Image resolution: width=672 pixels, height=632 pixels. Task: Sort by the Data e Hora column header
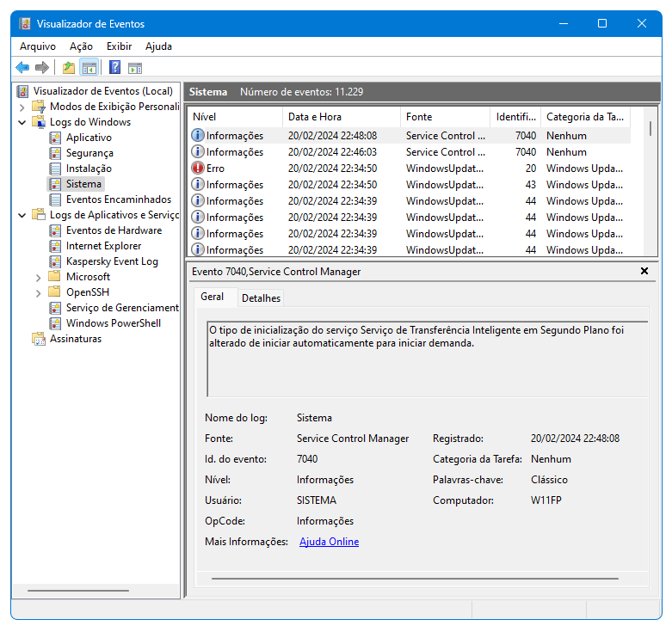click(x=342, y=117)
